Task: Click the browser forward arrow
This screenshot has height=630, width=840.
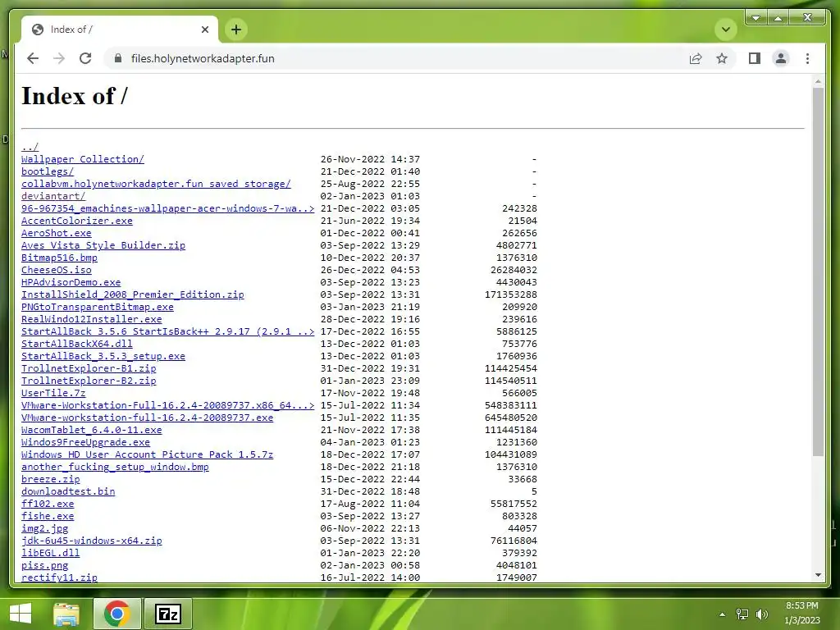Action: click(x=59, y=58)
